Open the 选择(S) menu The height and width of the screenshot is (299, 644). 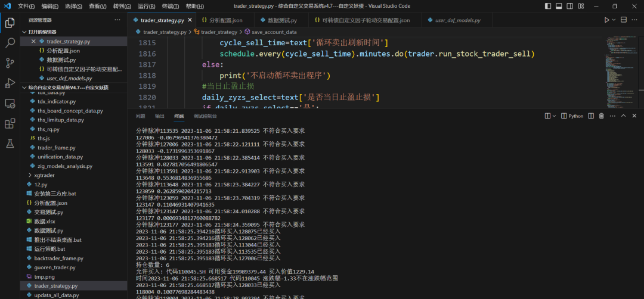click(73, 6)
